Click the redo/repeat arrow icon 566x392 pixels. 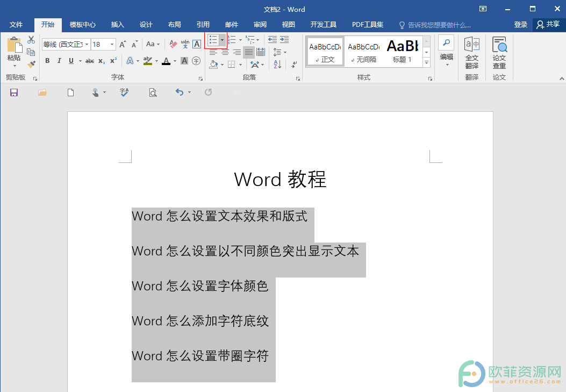tap(208, 92)
